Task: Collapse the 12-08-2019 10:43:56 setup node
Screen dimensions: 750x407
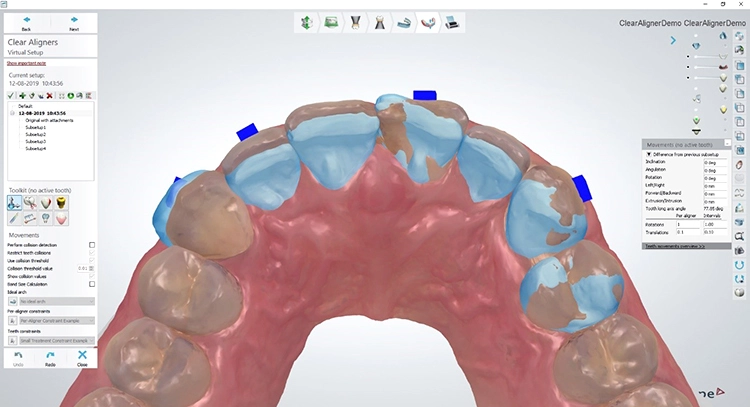Action: (13, 113)
